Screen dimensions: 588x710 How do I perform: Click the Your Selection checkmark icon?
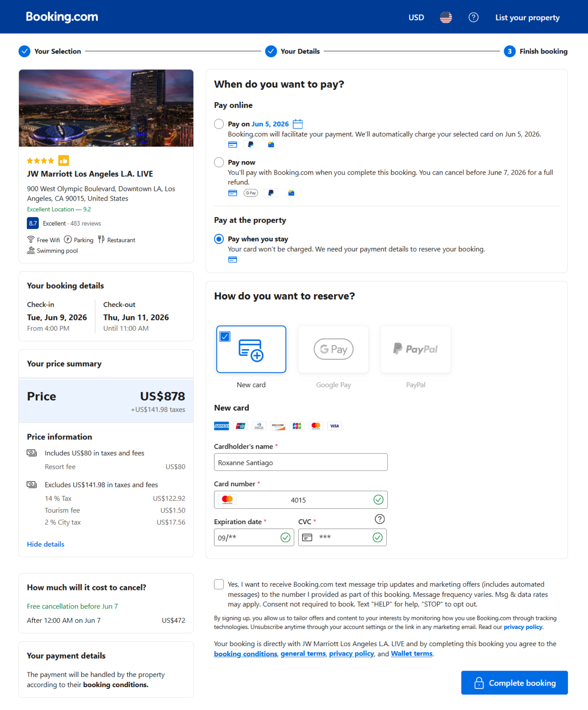click(24, 51)
